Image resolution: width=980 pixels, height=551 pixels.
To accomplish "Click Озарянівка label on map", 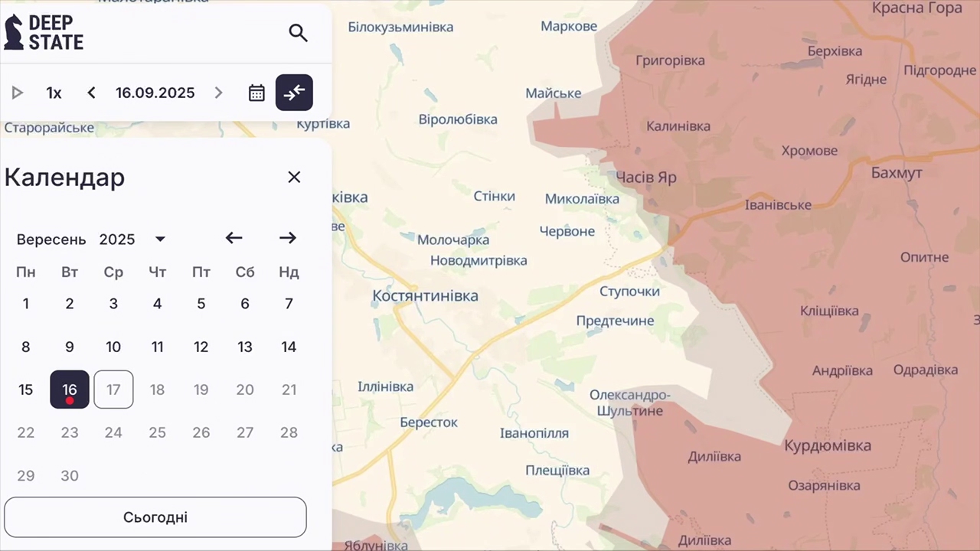I will pyautogui.click(x=824, y=485).
